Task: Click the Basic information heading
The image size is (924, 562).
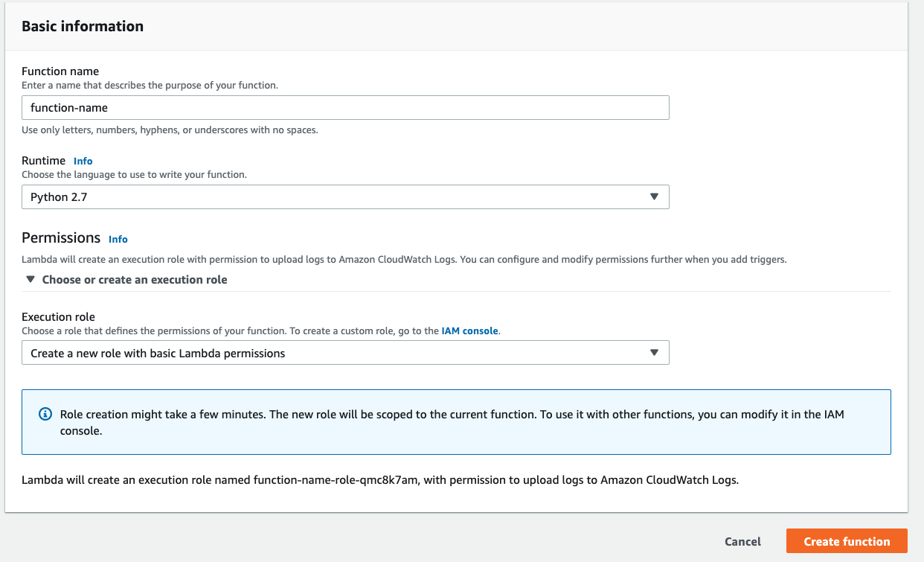Action: point(83,26)
